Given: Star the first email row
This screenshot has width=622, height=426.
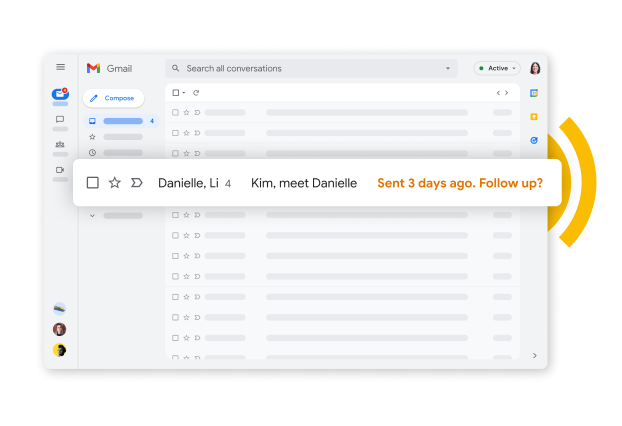Looking at the screenshot, I should [186, 113].
